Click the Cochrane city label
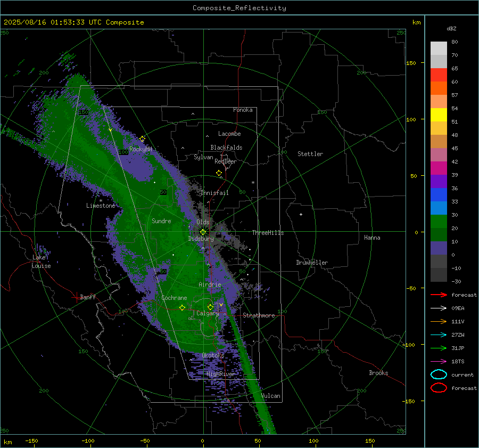This screenshot has width=479, height=448. pos(174,298)
